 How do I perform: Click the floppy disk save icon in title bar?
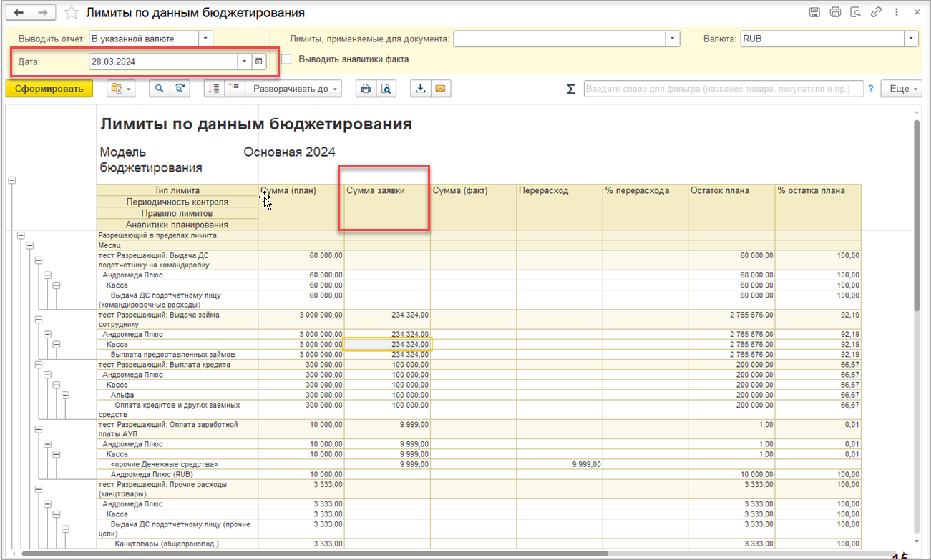coord(814,12)
